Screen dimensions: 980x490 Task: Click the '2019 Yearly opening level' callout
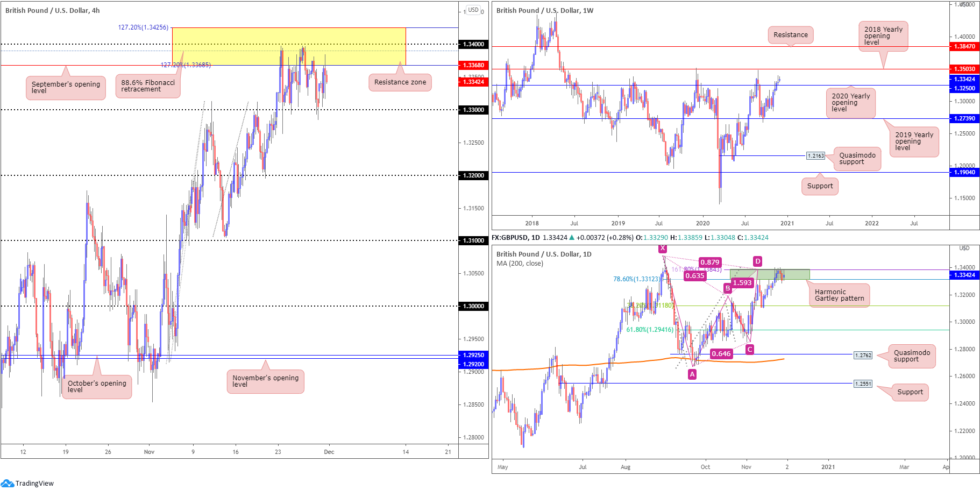coord(914,141)
